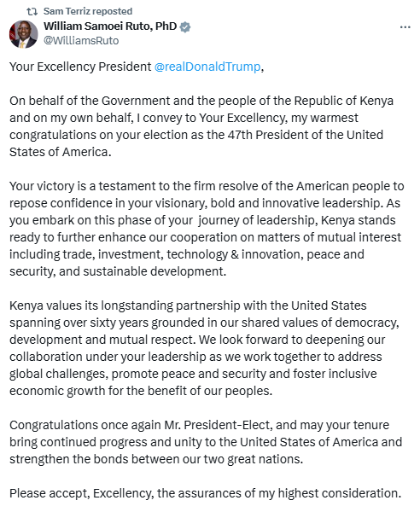Click the "Your Excellency President" greeting text
This screenshot has width=420, height=506.
tap(80, 67)
